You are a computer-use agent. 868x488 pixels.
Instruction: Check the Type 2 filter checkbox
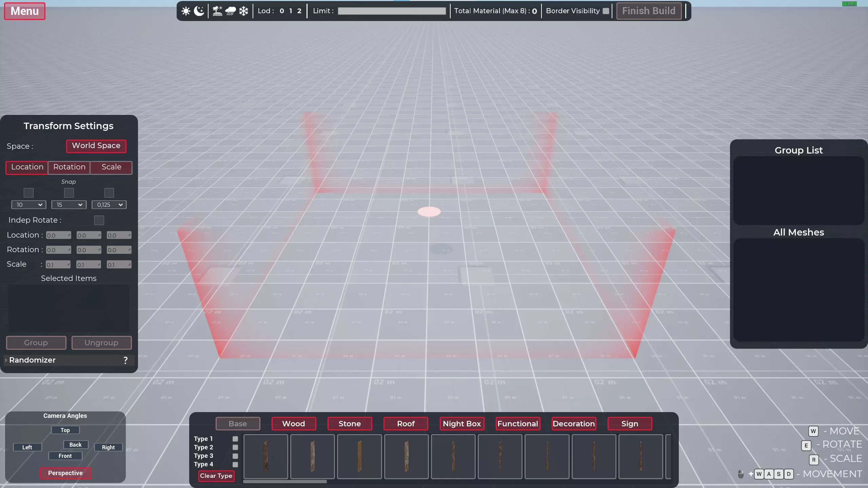tap(235, 447)
